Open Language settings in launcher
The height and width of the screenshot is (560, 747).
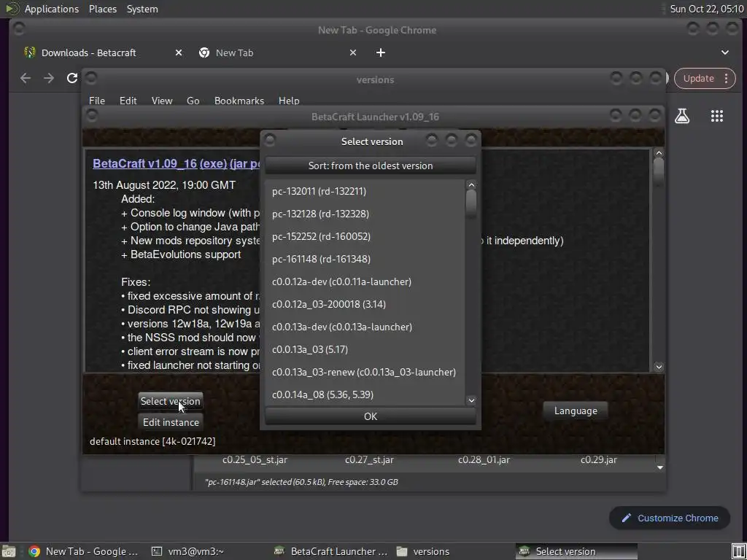pyautogui.click(x=576, y=411)
